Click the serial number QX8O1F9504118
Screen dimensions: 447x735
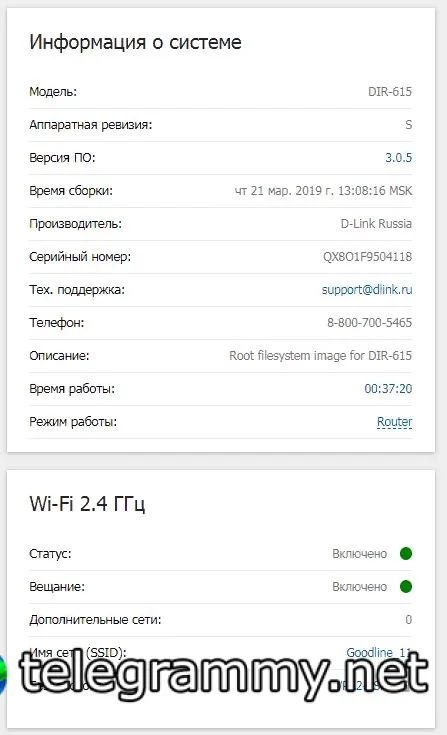pyautogui.click(x=367, y=257)
